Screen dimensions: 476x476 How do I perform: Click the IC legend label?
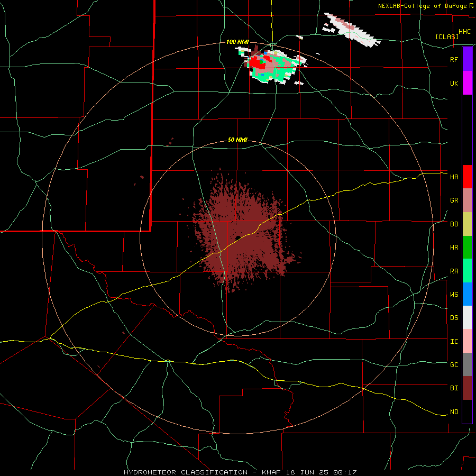(454, 342)
